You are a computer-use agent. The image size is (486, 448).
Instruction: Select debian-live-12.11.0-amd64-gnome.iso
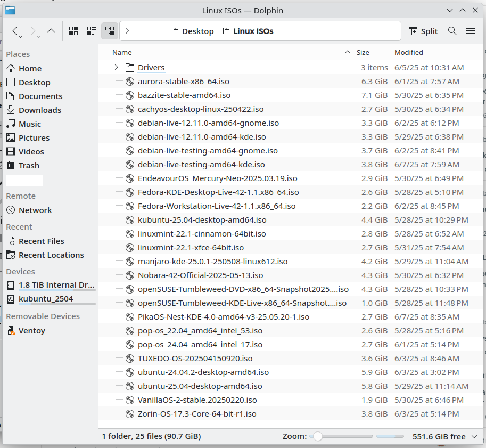click(208, 123)
